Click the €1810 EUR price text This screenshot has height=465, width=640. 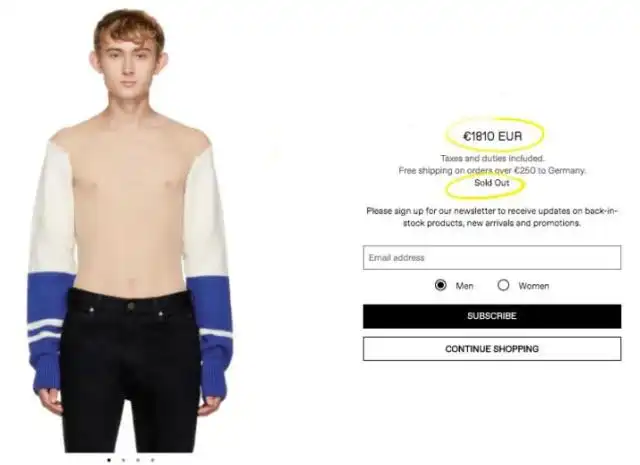[x=493, y=136]
